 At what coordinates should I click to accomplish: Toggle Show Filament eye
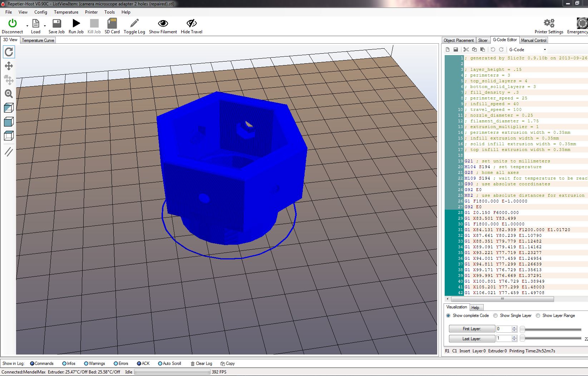pos(163,23)
